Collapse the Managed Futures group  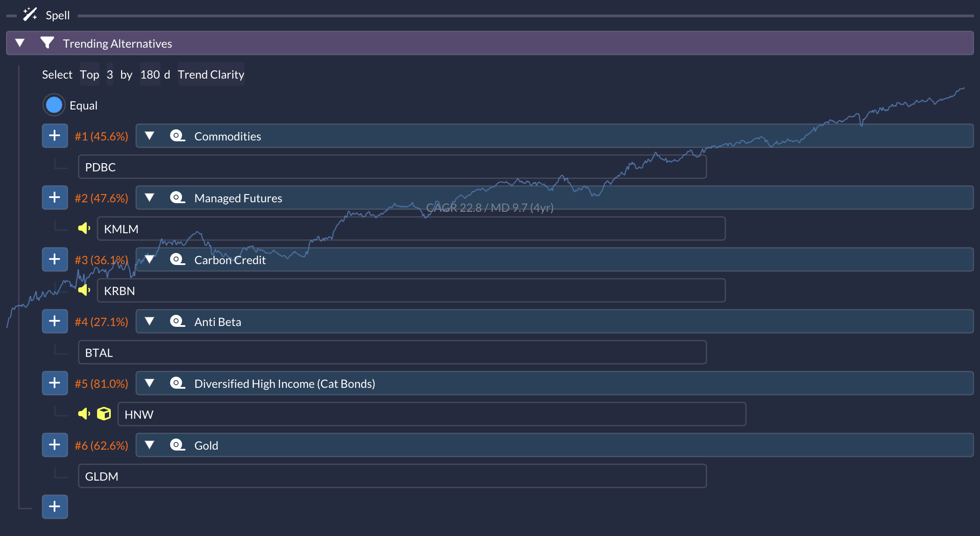[149, 198]
